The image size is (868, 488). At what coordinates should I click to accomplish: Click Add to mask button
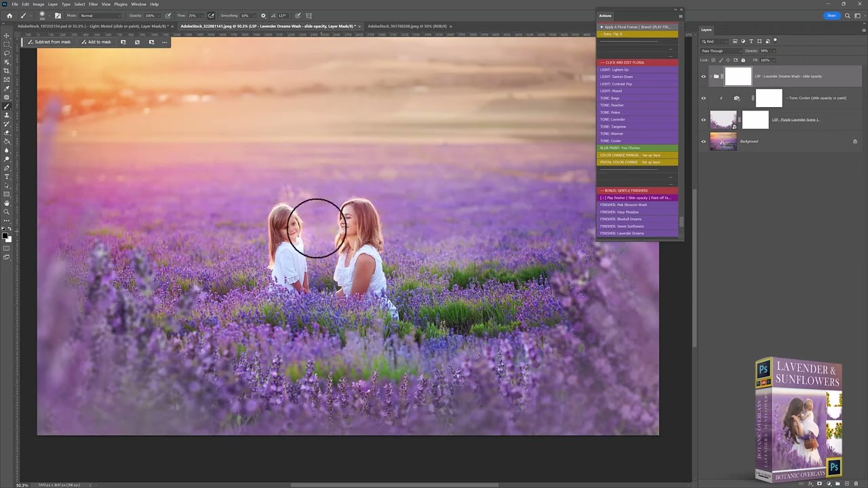point(96,42)
